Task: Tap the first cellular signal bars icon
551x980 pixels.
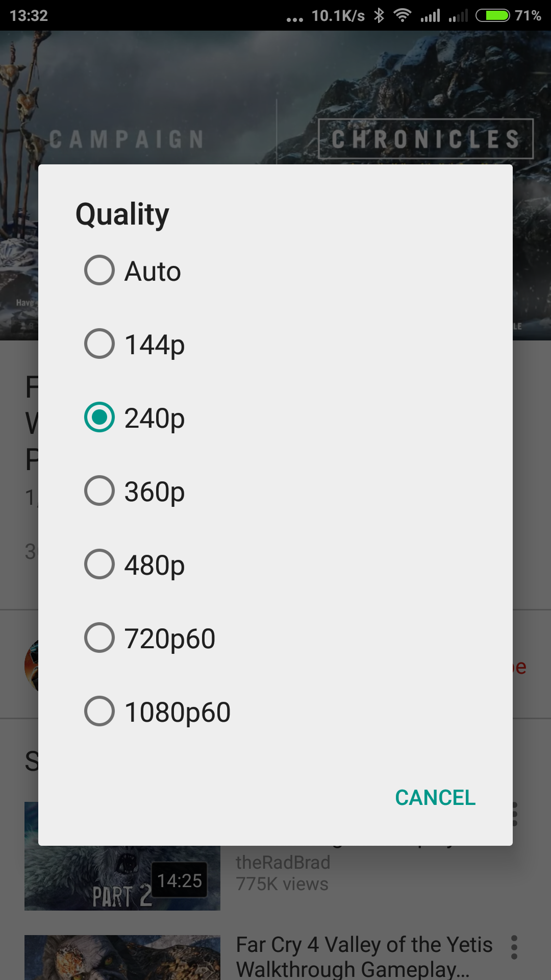Action: coord(430,16)
